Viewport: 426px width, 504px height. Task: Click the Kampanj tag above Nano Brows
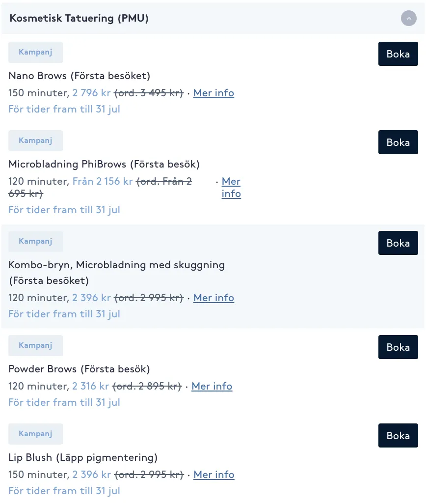tap(36, 52)
